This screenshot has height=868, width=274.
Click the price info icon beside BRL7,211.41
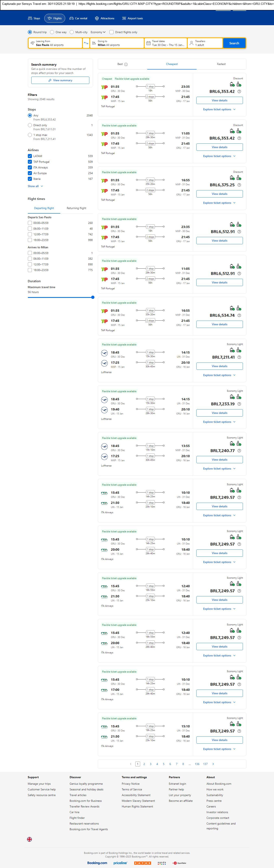point(239,357)
